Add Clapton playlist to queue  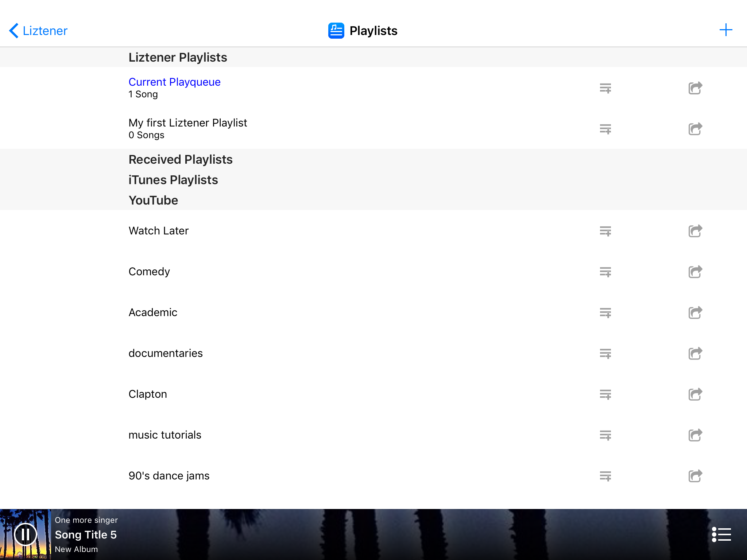605,394
